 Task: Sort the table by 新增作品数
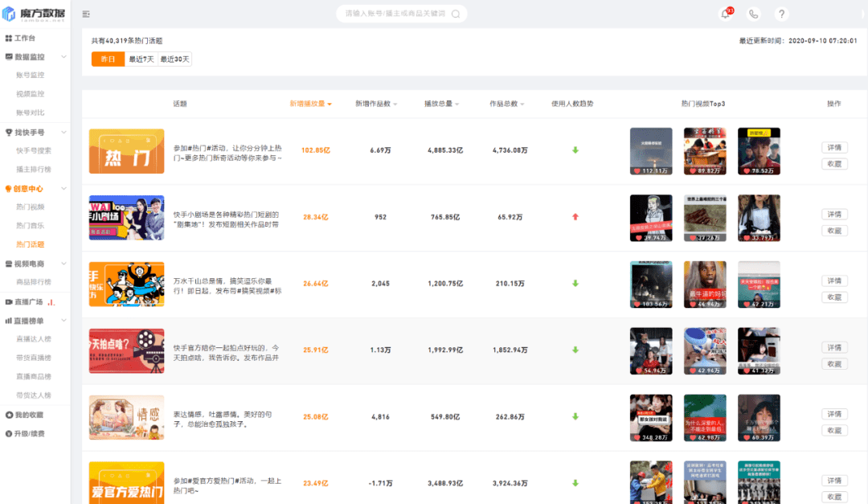click(x=376, y=104)
